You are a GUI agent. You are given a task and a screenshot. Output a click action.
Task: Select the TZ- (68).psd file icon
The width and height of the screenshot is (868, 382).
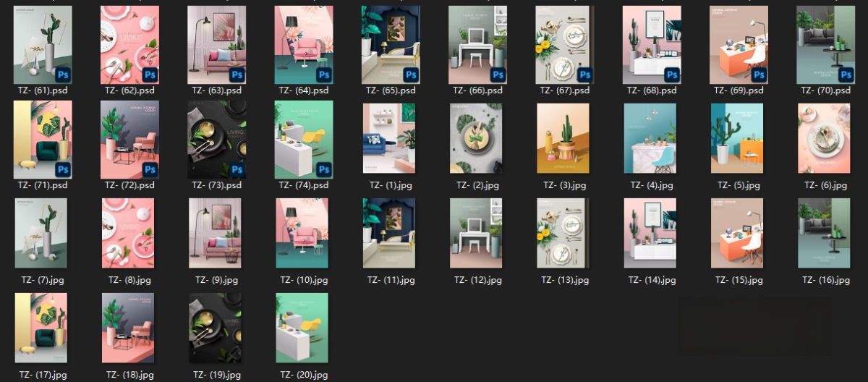point(652,45)
